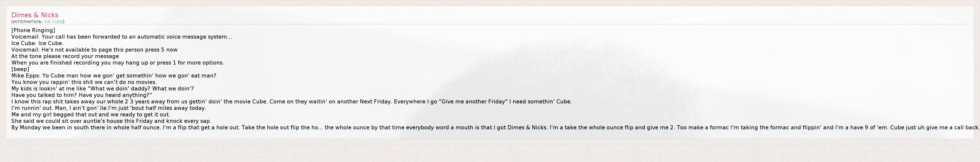Click the "press 1 for more options" line
Viewport: 980px width, 162px height.
(118, 63)
